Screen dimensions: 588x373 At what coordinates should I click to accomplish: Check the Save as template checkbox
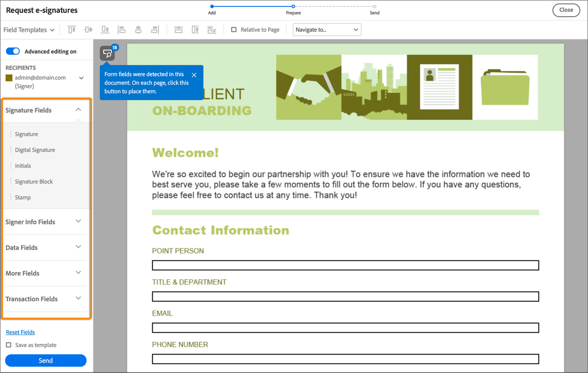pyautogui.click(x=9, y=345)
